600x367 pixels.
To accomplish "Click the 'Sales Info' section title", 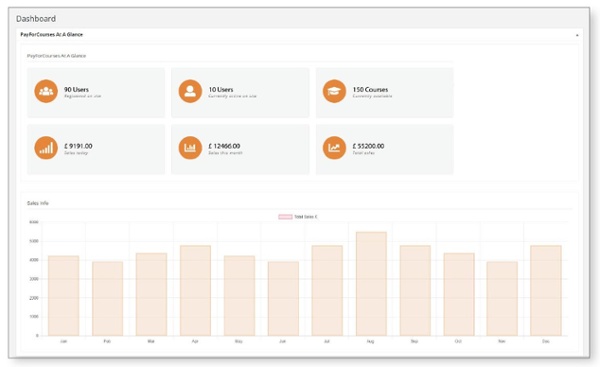I will [38, 203].
